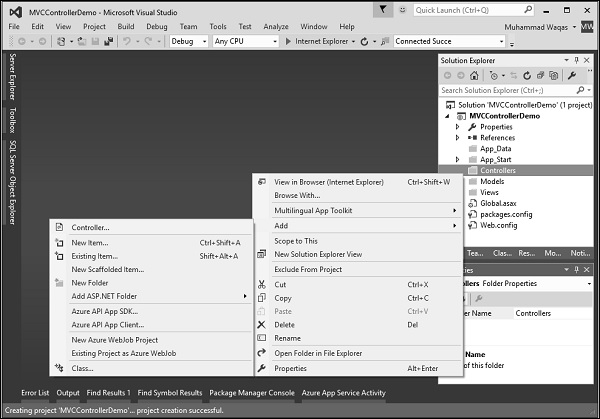Click the user account avatar icon
This screenshot has width=600, height=419.
(x=587, y=27)
